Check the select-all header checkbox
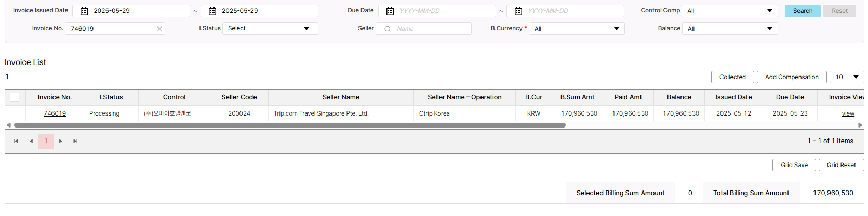This screenshot has width=868, height=216. click(15, 97)
